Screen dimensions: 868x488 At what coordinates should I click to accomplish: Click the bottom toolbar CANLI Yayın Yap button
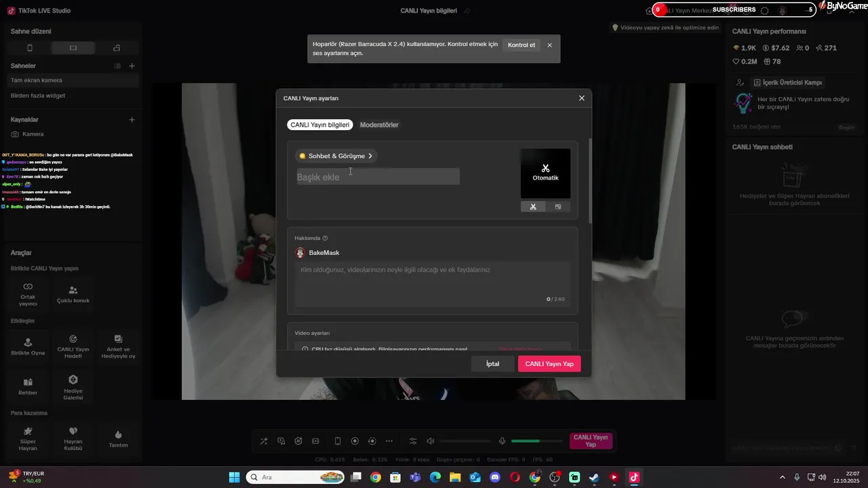(591, 441)
